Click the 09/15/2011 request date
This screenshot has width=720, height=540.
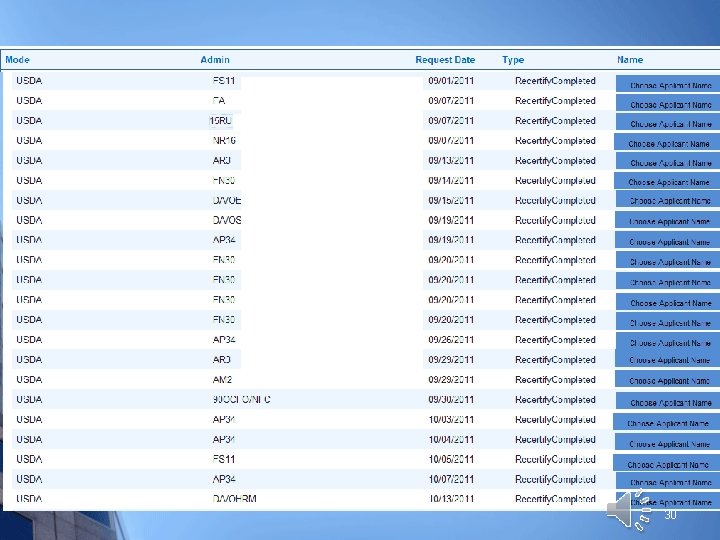(x=451, y=201)
